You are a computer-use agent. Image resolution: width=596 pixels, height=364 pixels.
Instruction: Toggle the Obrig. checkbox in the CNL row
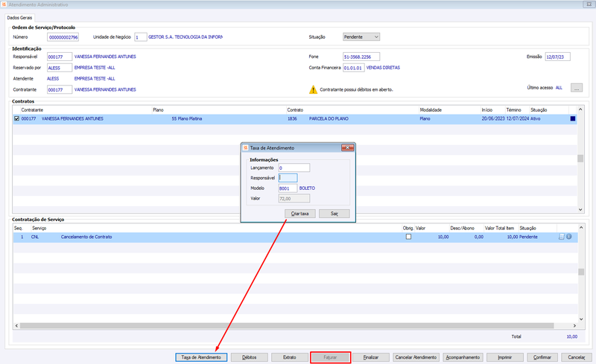408,237
